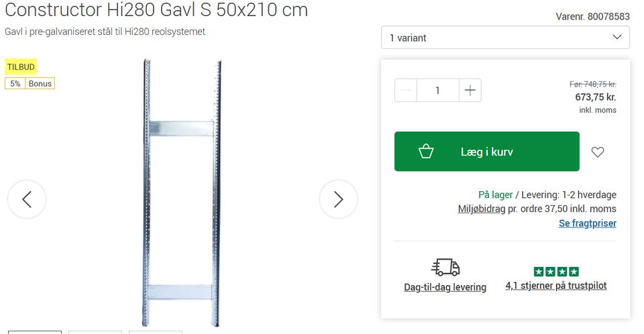Click the 5% Bonus badge

click(x=30, y=83)
